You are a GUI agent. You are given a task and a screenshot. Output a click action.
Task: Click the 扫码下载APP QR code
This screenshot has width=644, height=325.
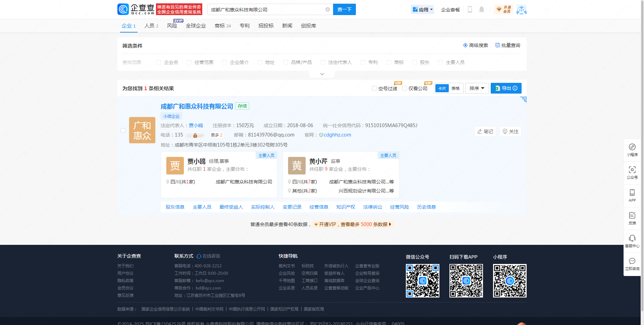tap(466, 281)
